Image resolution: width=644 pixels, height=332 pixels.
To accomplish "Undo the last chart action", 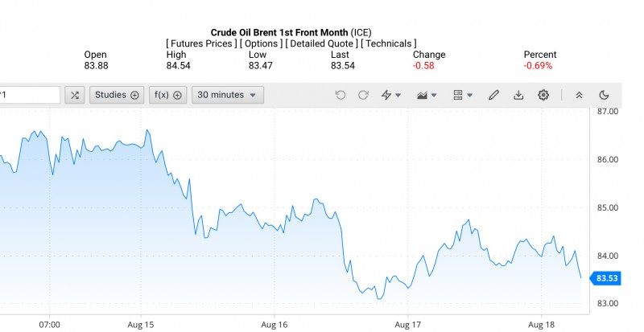I will click(341, 95).
